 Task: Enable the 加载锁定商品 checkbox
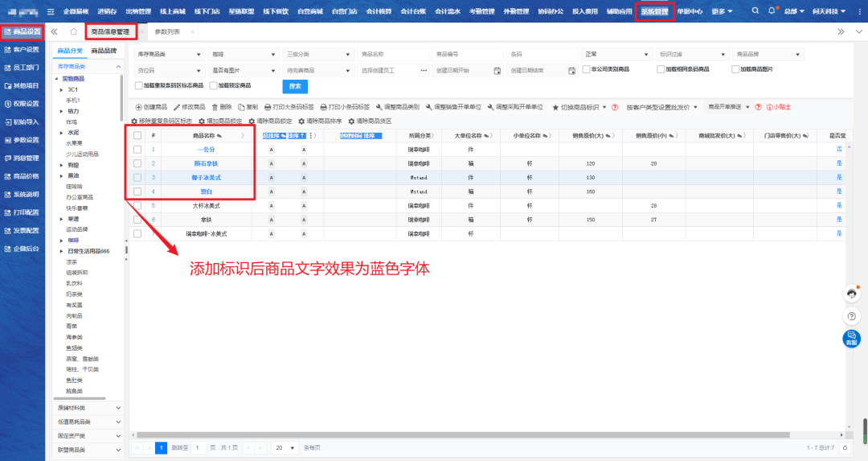213,85
